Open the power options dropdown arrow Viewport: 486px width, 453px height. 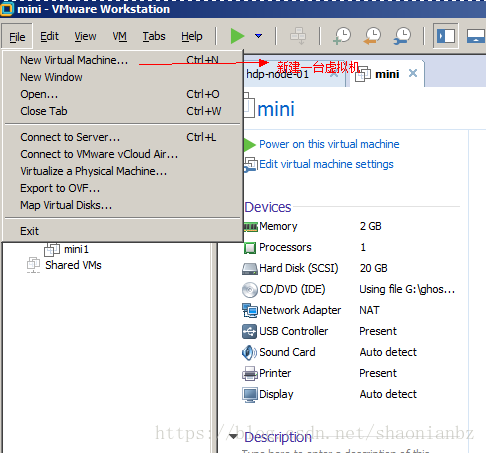pyautogui.click(x=258, y=36)
